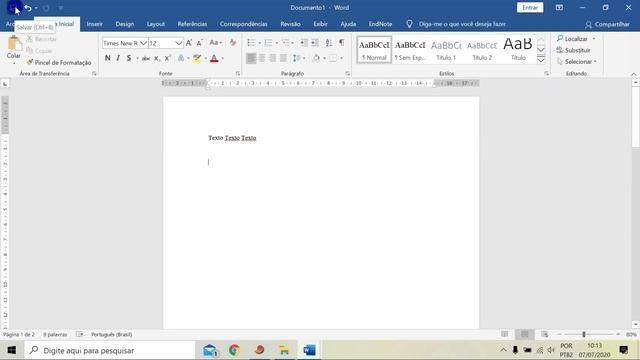The image size is (640, 360).
Task: Toggle print layout view in status bar
Action: point(524,334)
